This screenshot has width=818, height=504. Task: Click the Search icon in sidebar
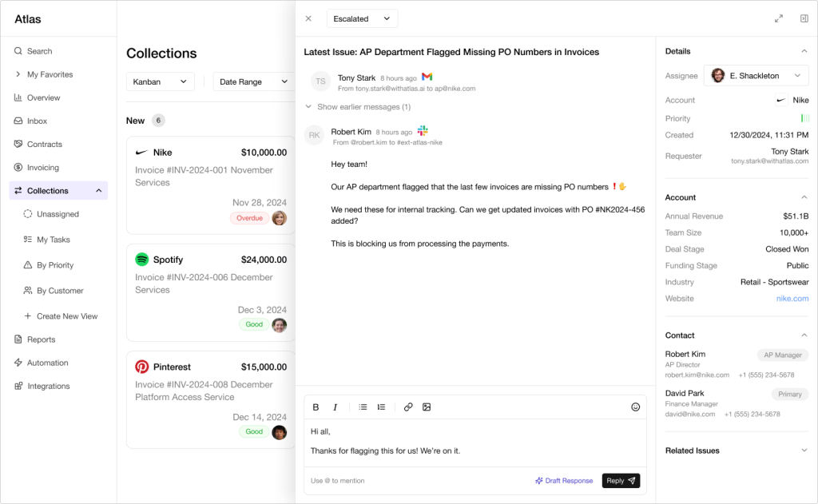[18, 51]
